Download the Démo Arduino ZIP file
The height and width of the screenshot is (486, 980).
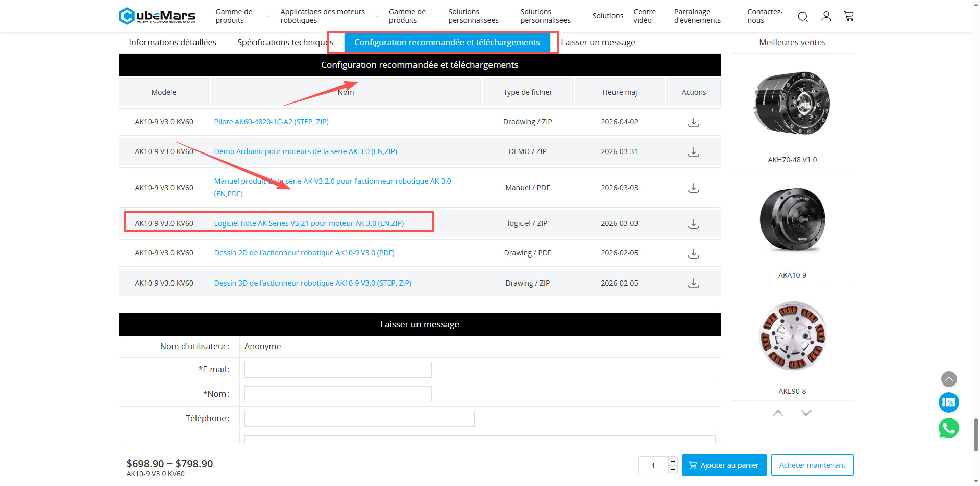693,152
